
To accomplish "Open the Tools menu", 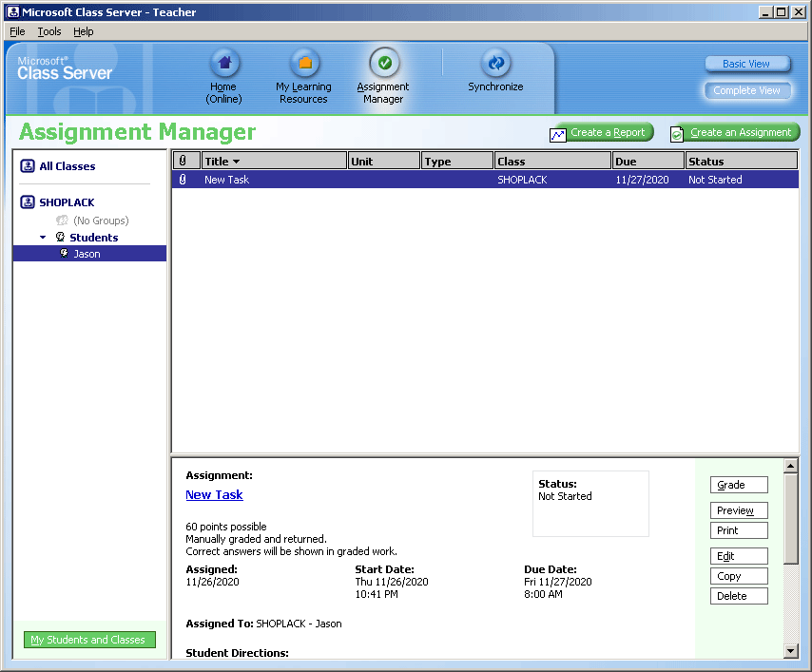I will [49, 31].
